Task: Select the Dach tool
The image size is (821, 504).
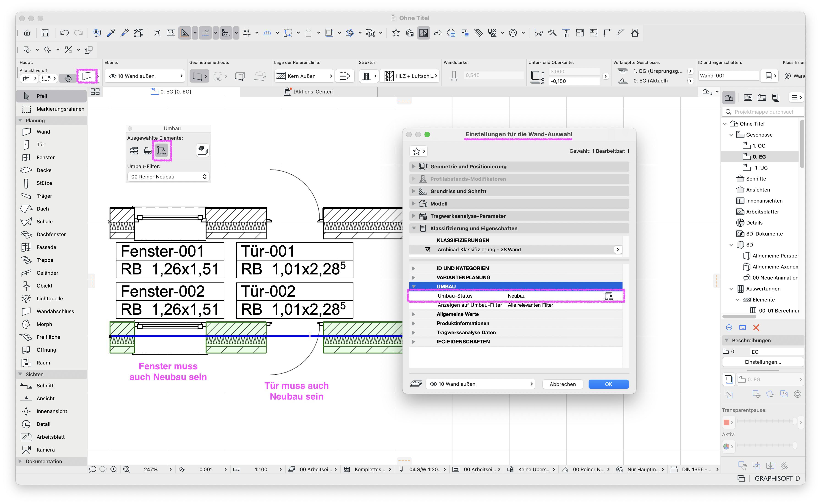Action: point(51,209)
